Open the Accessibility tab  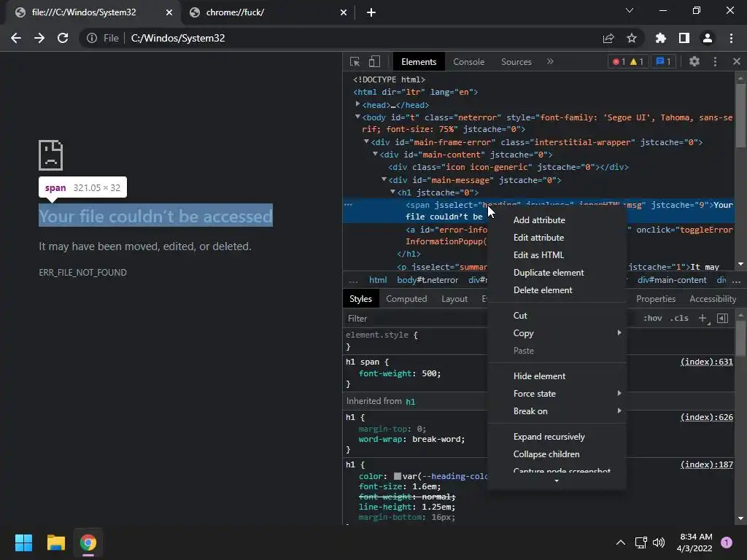[713, 298]
